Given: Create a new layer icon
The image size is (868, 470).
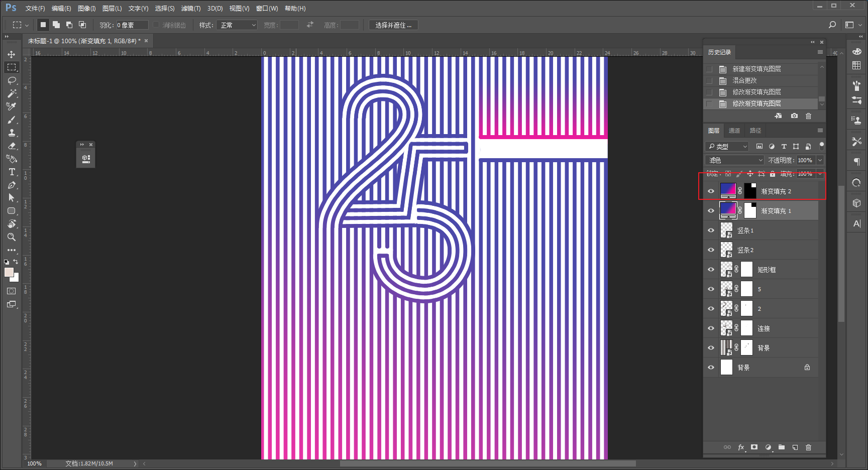Looking at the screenshot, I should click(x=795, y=447).
